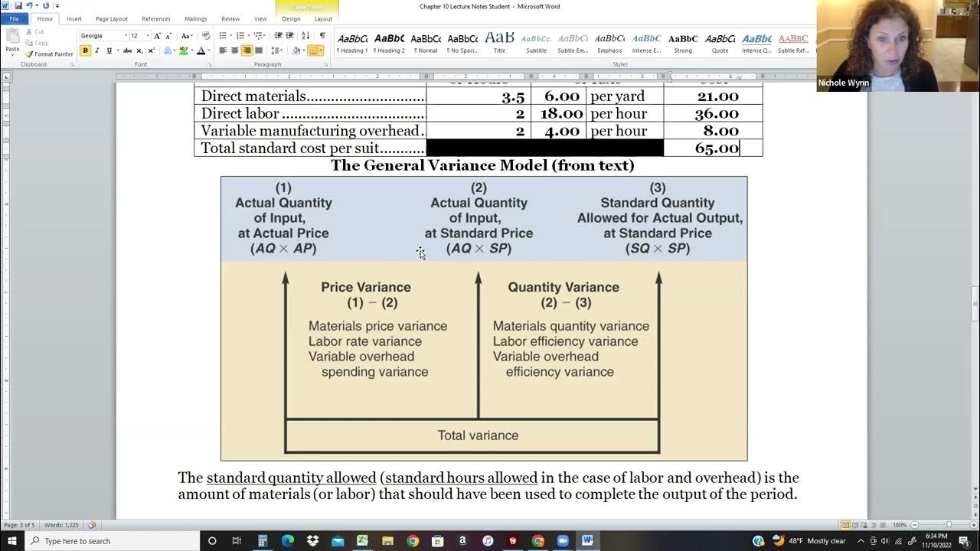980x551 pixels.
Task: Click Align Text Left icon
Action: [222, 51]
